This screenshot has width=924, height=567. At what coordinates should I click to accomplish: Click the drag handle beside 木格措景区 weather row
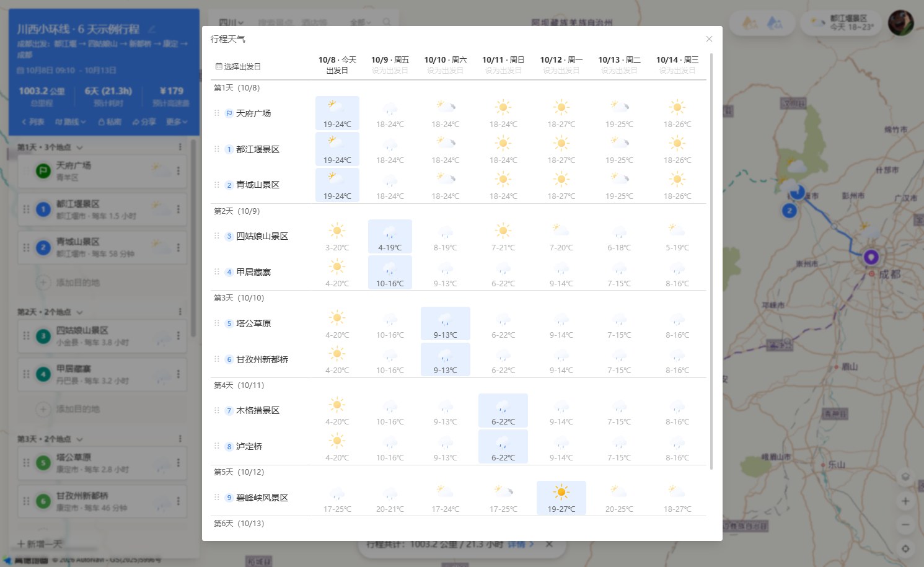tap(216, 410)
